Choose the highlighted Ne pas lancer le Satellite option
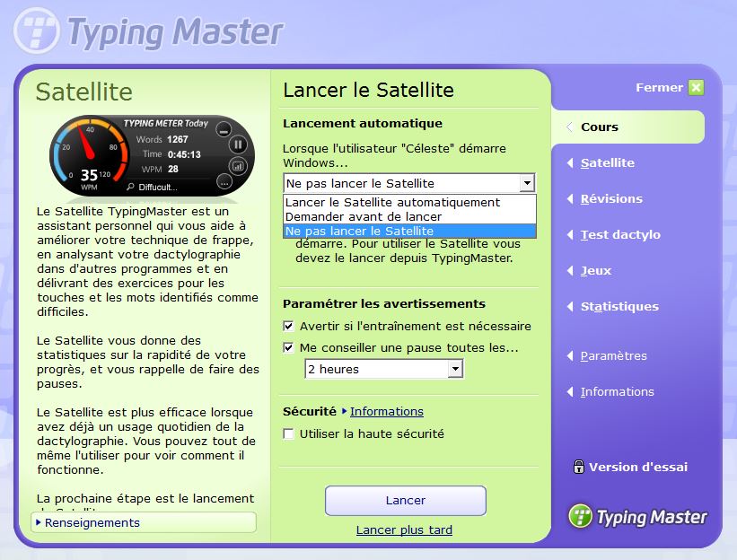 [409, 231]
